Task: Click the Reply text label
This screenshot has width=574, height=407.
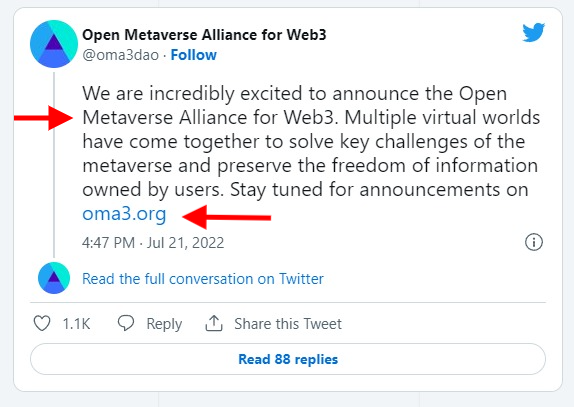Action: (164, 324)
